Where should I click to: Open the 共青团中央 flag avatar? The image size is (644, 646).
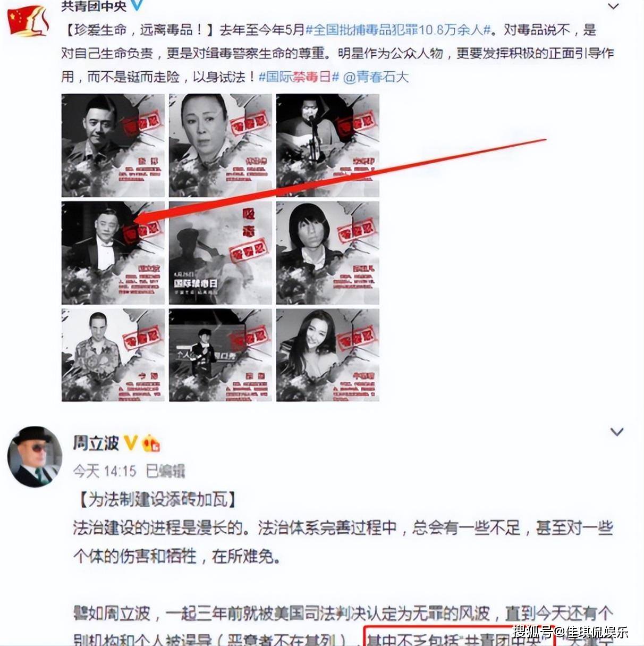(x=29, y=20)
